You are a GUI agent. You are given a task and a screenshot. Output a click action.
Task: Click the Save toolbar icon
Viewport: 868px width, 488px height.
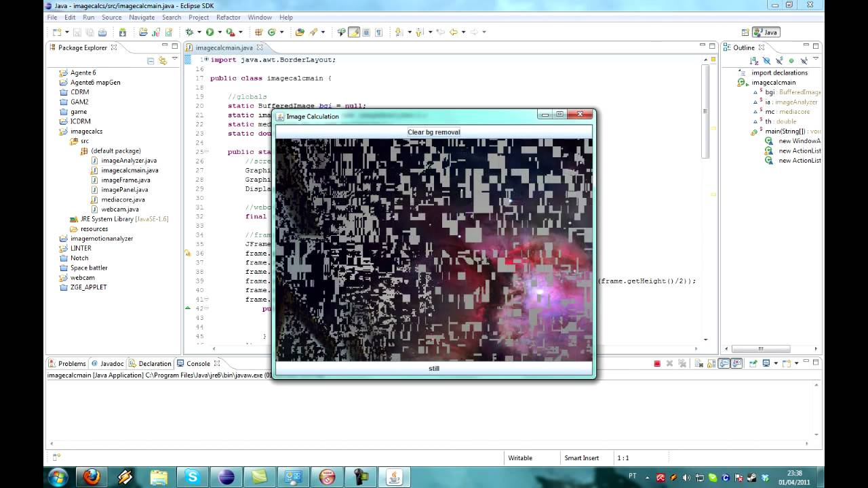click(77, 32)
